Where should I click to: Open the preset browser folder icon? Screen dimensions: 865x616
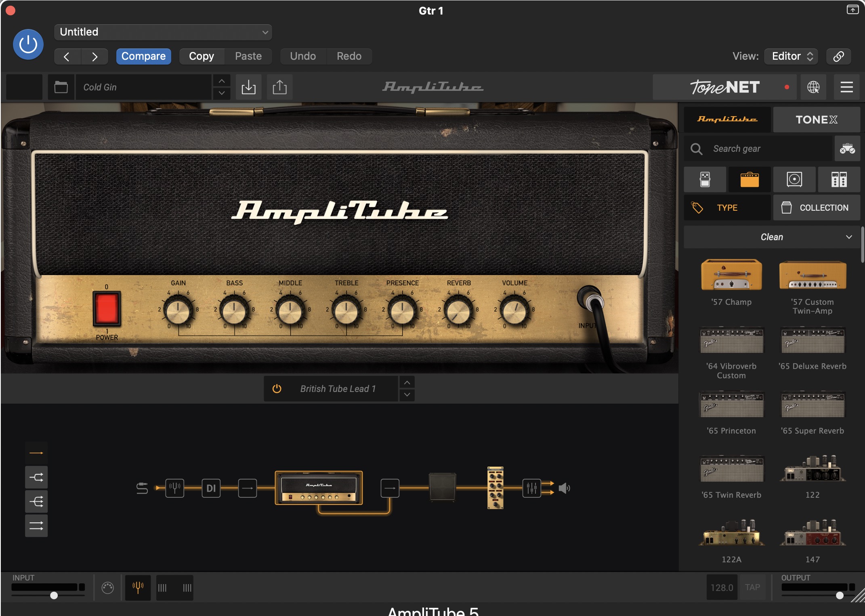pos(61,87)
